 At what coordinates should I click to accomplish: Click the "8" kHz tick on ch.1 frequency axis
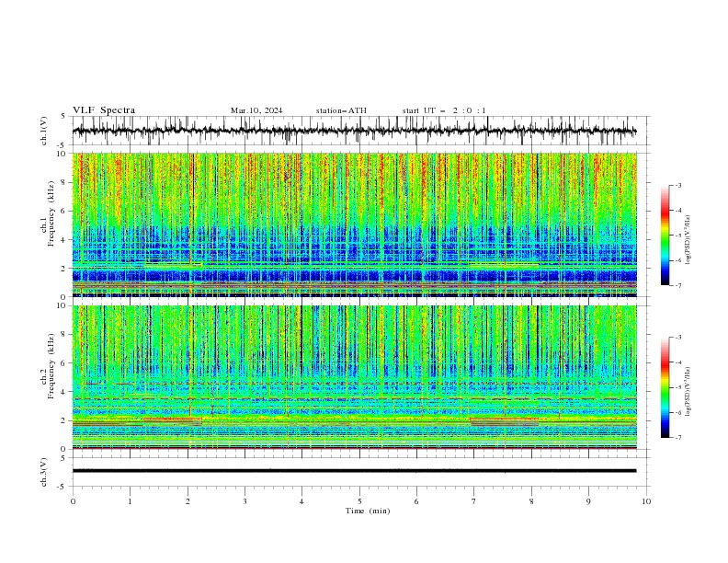click(64, 182)
